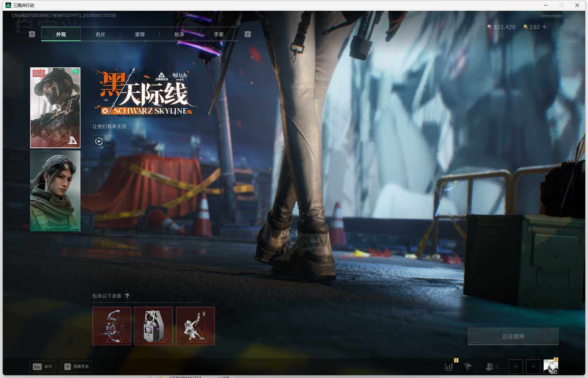Screen dimensions: 588x378
Task: Add currency with the plus beside 192
Action: click(544, 27)
